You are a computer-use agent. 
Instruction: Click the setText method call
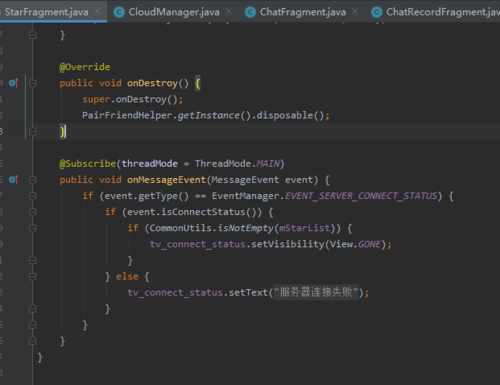[248, 293]
